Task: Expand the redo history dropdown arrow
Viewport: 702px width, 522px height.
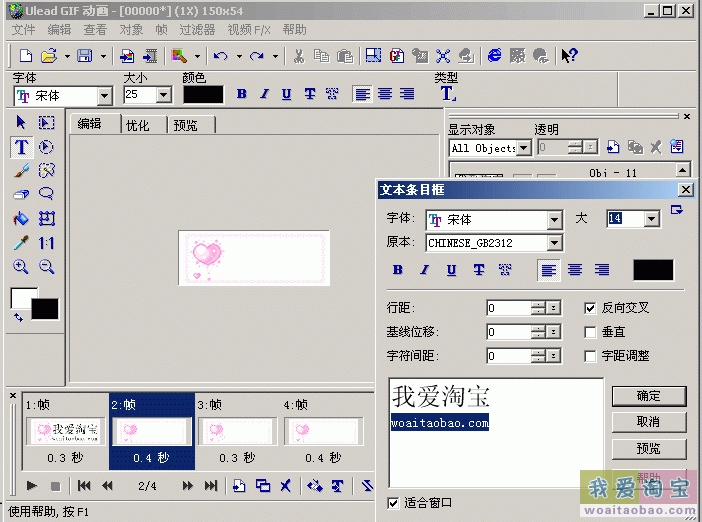Action: (275, 56)
